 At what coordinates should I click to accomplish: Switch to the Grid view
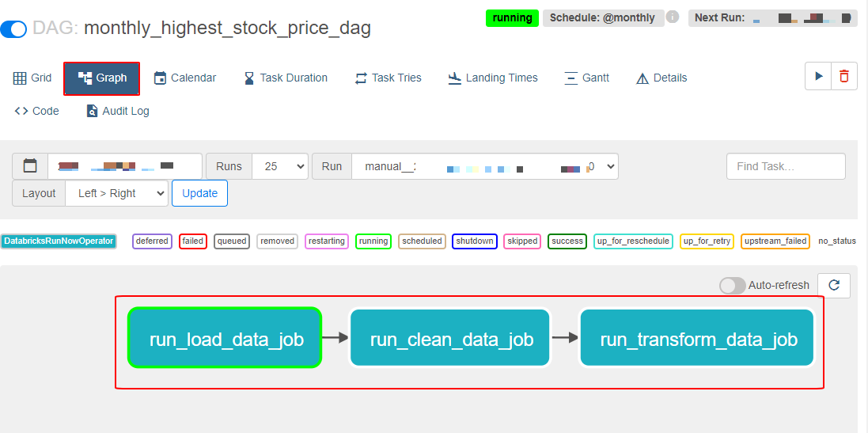point(32,78)
